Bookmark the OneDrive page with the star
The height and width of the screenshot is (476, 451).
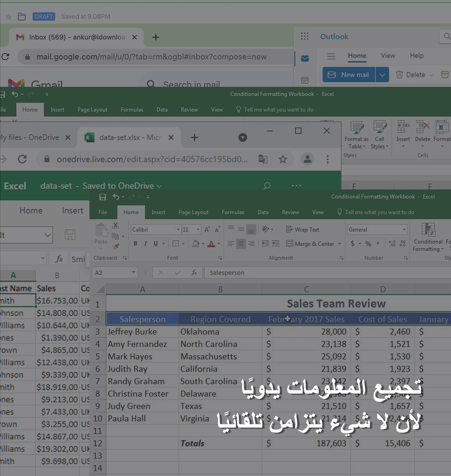tap(283, 159)
